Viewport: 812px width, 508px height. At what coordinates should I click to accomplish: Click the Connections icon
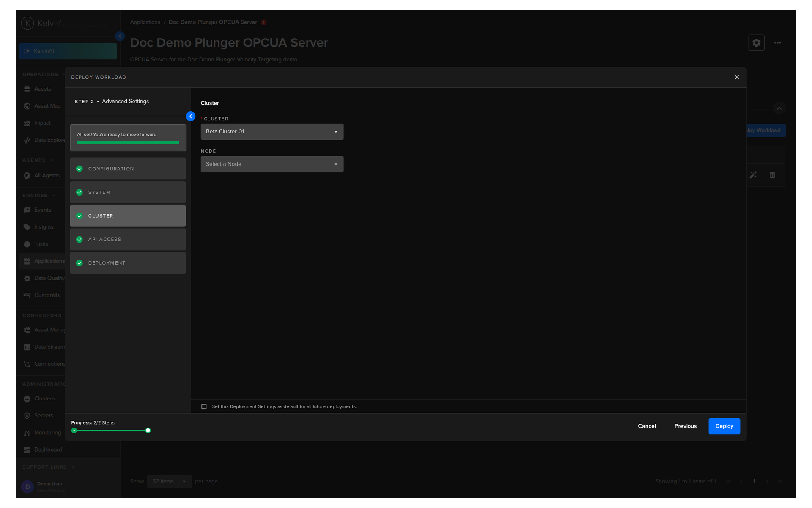pos(27,364)
